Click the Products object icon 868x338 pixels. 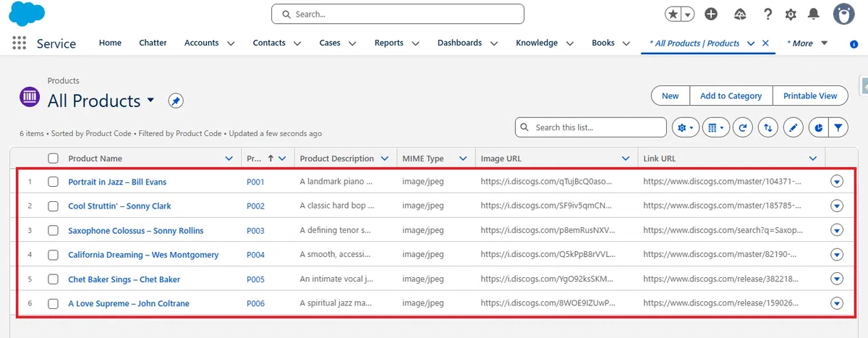click(x=30, y=96)
